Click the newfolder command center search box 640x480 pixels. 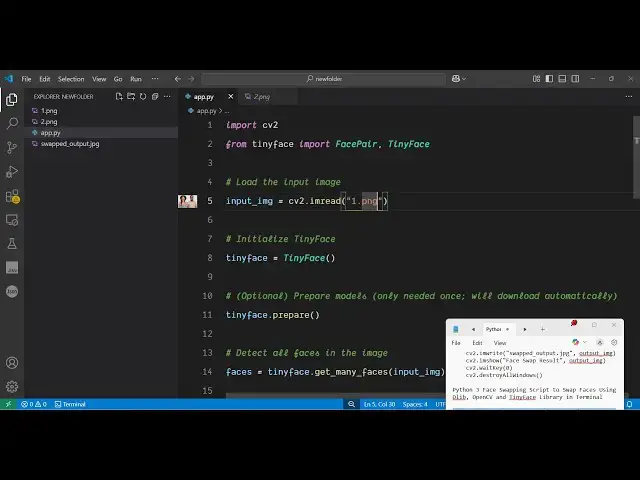[x=324, y=79]
